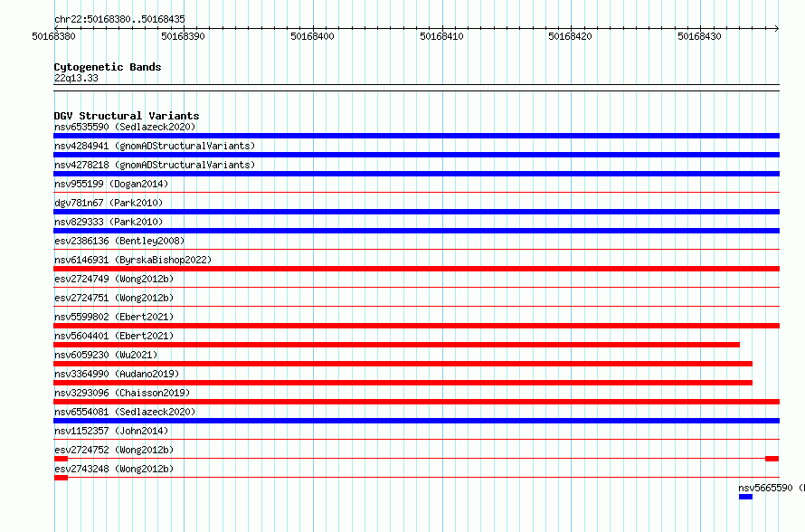
Task: Open nsv5599802 (Ebert2021) variant
Action: 114,317
